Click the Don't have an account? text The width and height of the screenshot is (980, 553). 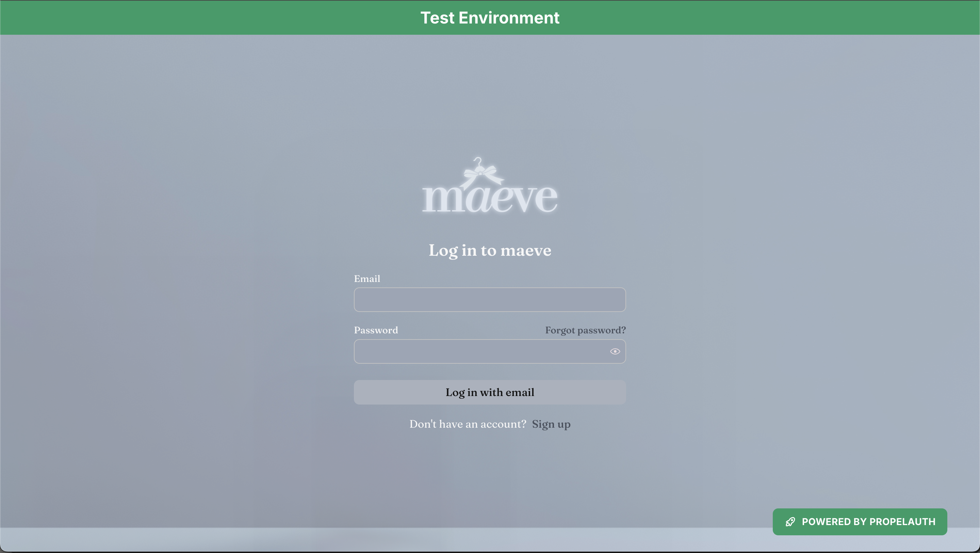click(x=468, y=424)
